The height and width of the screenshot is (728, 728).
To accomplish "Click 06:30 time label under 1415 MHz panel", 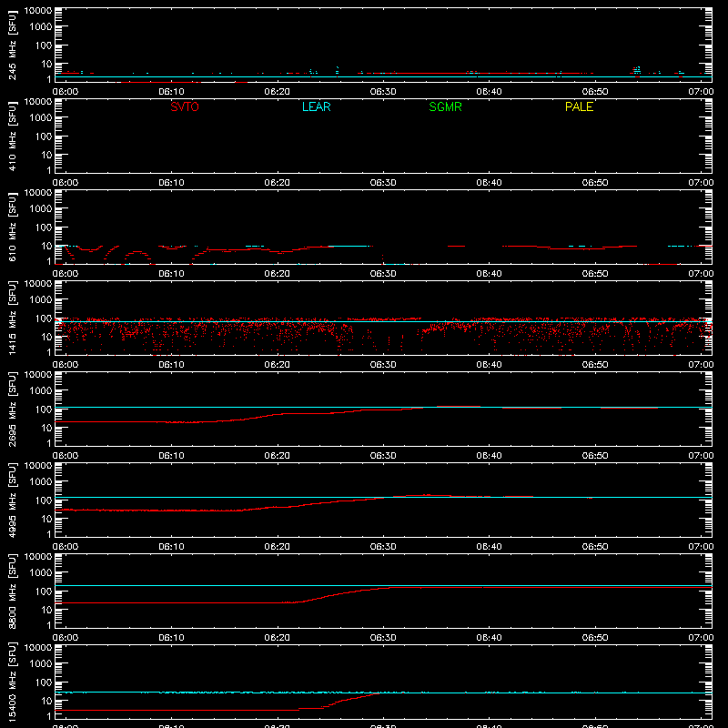I will click(383, 365).
